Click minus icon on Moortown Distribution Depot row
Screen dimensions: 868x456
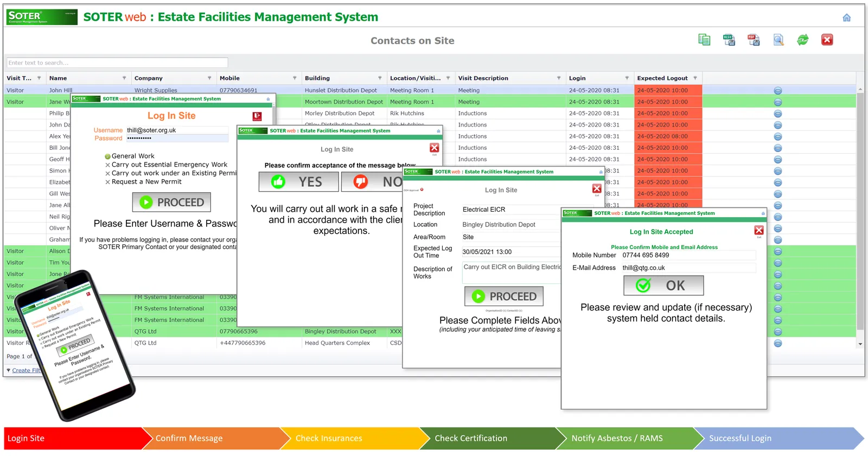778,102
